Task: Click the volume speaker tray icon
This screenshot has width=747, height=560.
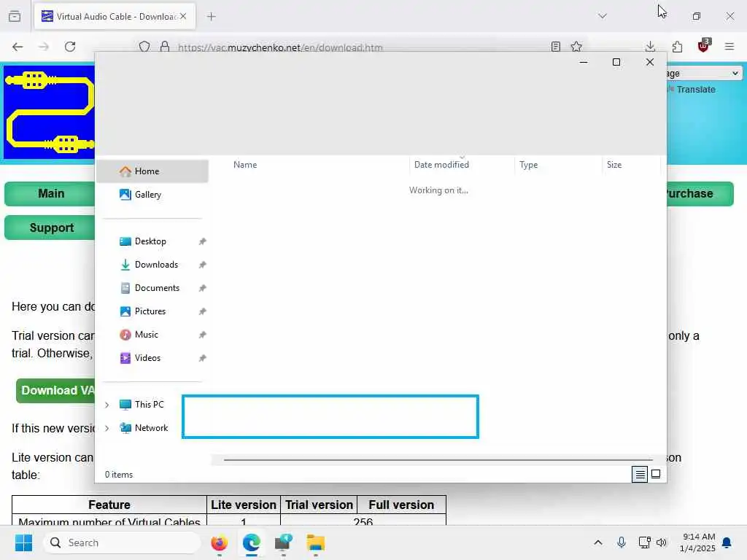Action: [x=661, y=542]
